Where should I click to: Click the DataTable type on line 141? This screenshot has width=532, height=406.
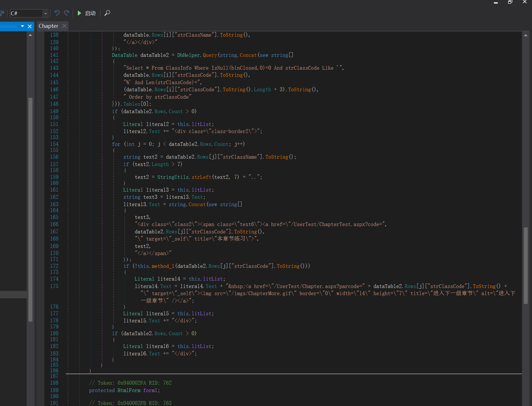coord(124,55)
